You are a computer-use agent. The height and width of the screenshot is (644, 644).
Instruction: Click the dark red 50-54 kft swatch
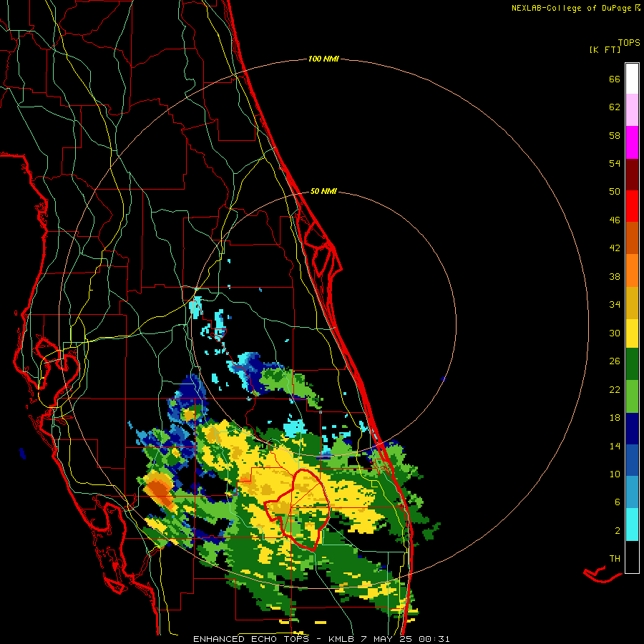[x=632, y=175]
